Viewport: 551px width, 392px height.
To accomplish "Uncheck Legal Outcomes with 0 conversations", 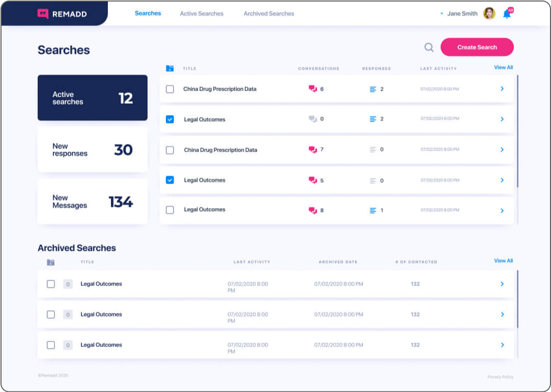I will 170,119.
